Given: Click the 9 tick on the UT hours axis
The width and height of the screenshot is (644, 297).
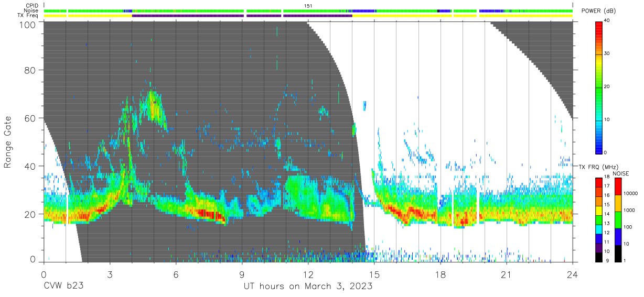Looking at the screenshot, I should pyautogui.click(x=242, y=274).
